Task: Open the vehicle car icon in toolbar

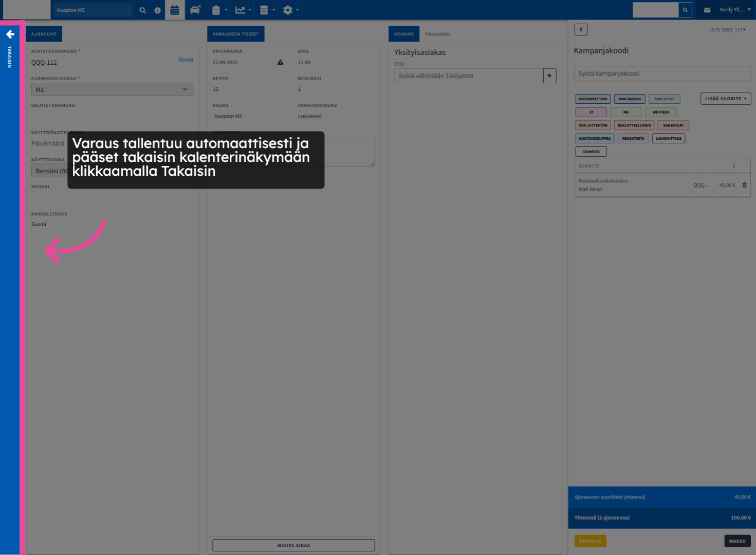Action: point(195,10)
